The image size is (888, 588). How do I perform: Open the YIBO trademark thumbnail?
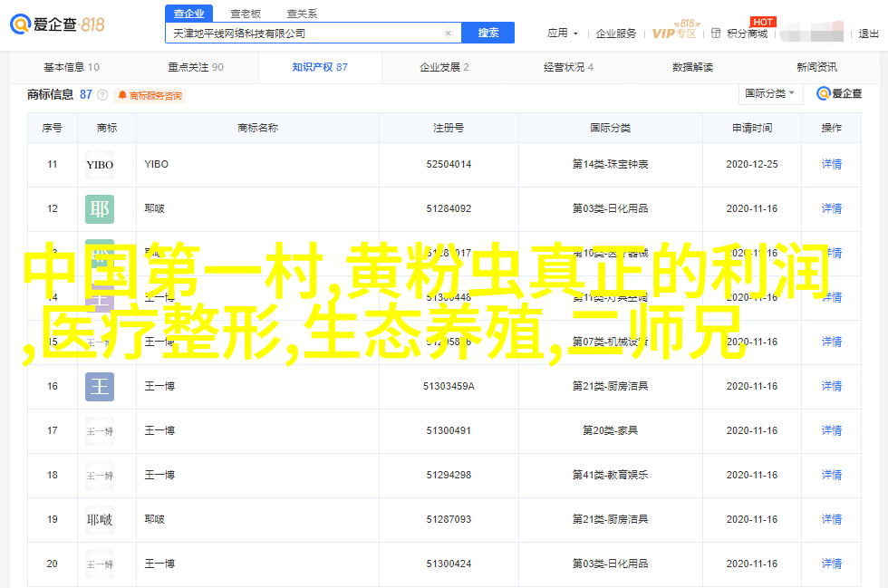click(x=100, y=165)
